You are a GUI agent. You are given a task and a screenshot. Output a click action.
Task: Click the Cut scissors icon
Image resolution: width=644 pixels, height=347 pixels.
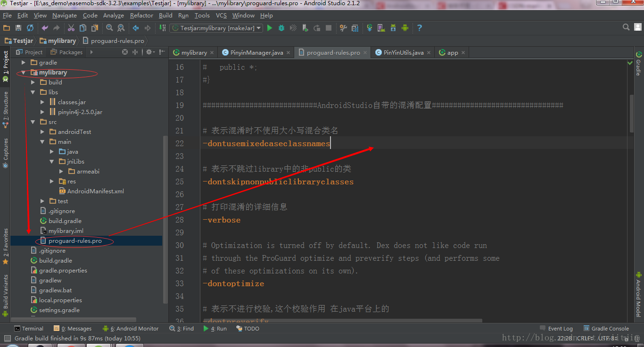tap(71, 28)
